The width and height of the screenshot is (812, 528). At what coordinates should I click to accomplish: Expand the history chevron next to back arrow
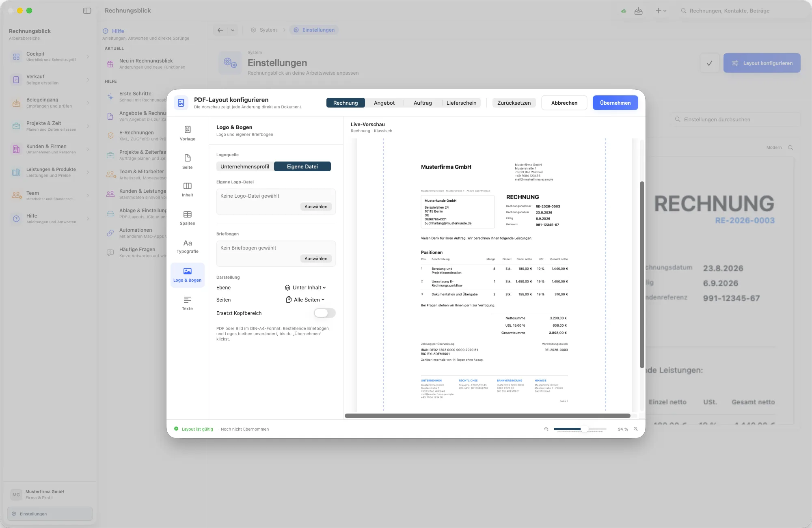tap(233, 30)
